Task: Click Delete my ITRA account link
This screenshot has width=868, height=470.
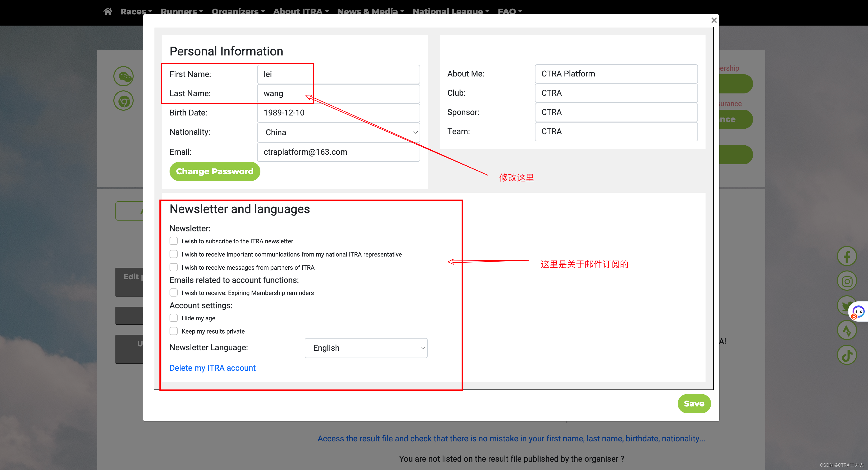Action: point(212,368)
